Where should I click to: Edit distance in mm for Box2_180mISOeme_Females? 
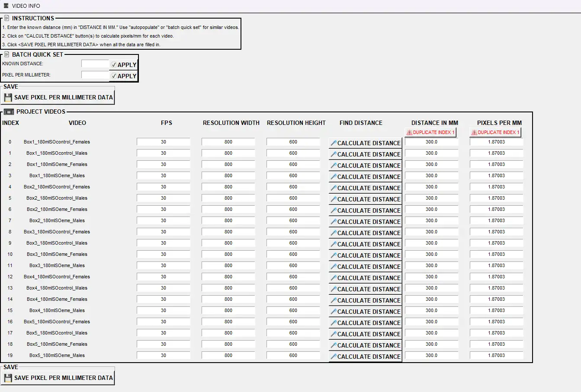point(432,209)
